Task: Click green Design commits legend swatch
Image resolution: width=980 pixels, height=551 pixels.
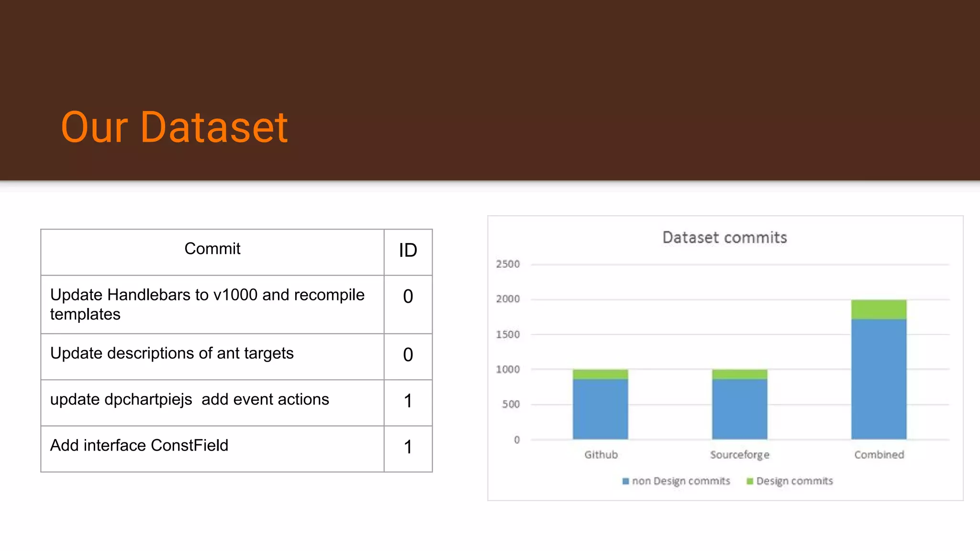Action: pyautogui.click(x=750, y=481)
